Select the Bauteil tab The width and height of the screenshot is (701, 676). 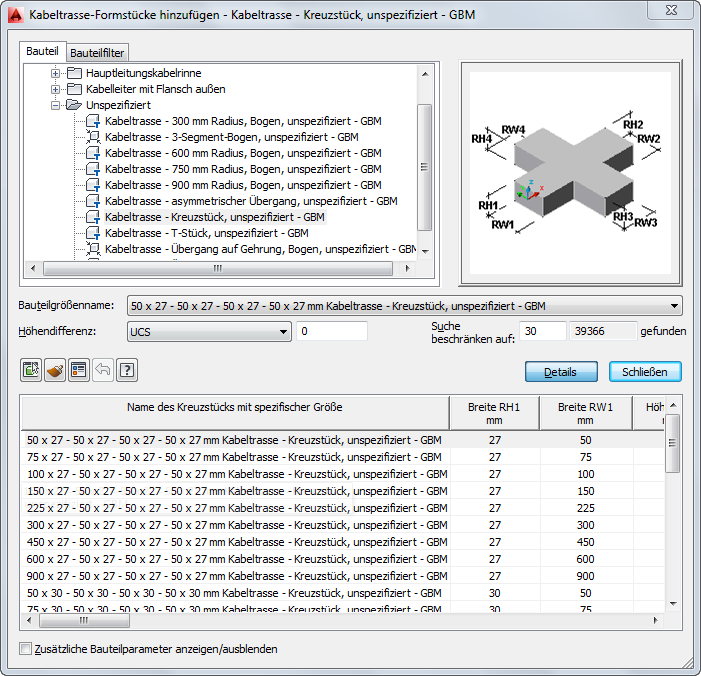coord(42,51)
